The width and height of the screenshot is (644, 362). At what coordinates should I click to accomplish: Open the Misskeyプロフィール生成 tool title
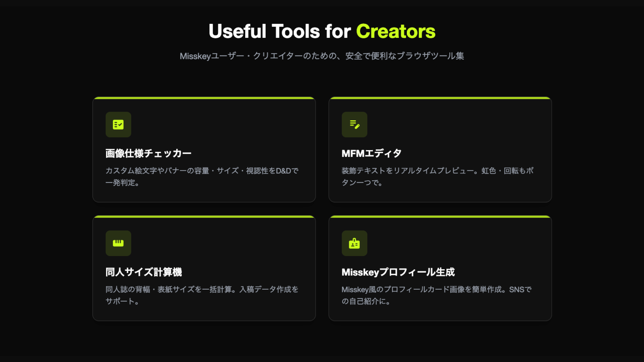click(398, 272)
